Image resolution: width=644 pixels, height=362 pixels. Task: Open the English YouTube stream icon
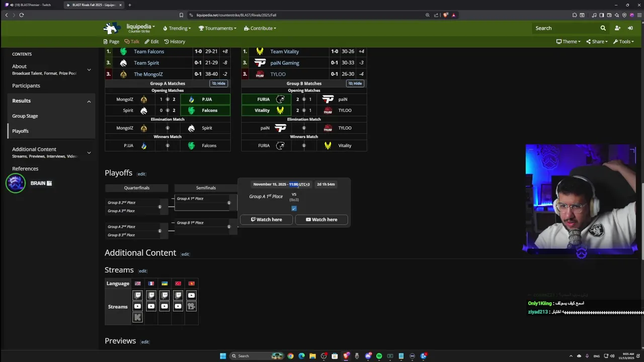tap(137, 306)
